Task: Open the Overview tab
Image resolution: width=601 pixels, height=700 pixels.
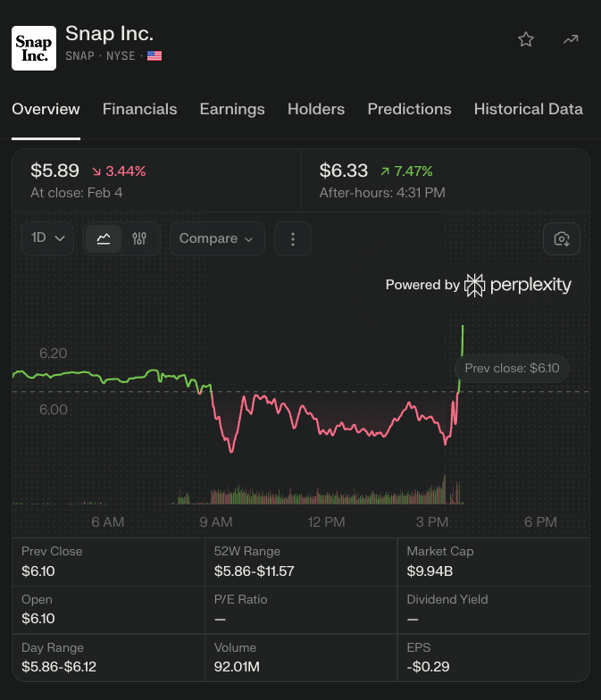Action: coord(46,109)
